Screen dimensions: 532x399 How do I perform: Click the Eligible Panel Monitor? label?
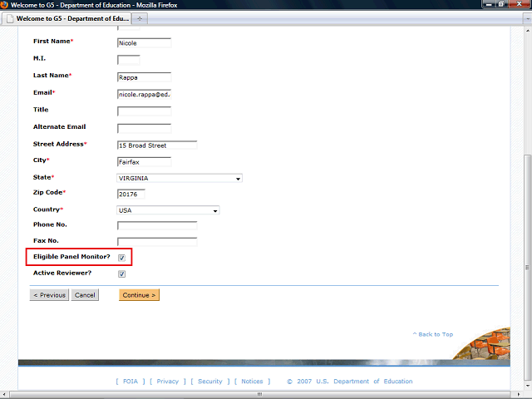71,257
